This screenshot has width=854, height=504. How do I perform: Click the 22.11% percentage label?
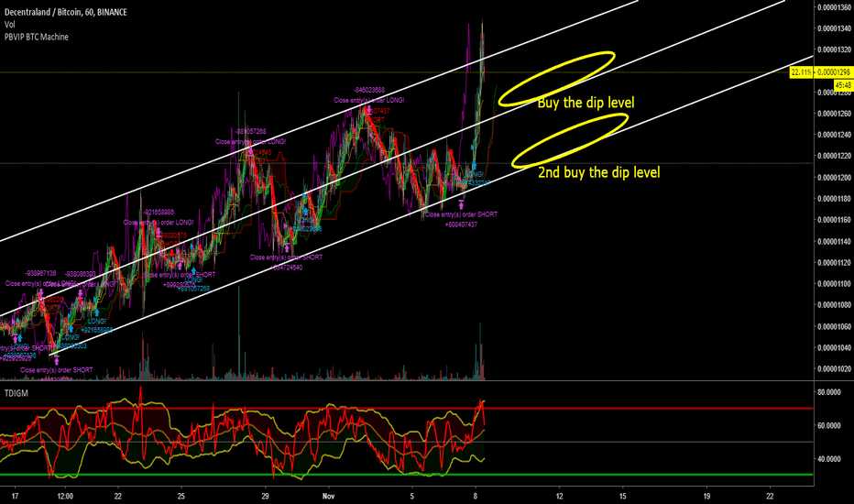click(802, 71)
